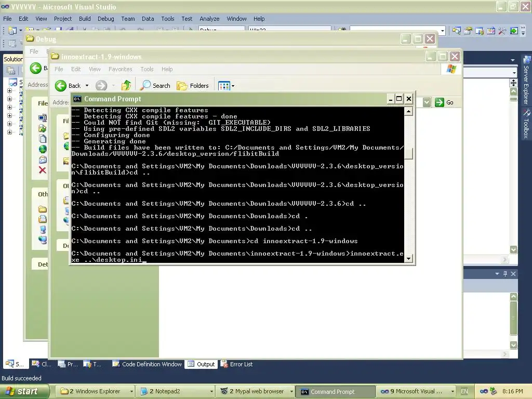Screen dimensions: 532x399
Task: Switch to the Output tab
Action: tap(202, 364)
